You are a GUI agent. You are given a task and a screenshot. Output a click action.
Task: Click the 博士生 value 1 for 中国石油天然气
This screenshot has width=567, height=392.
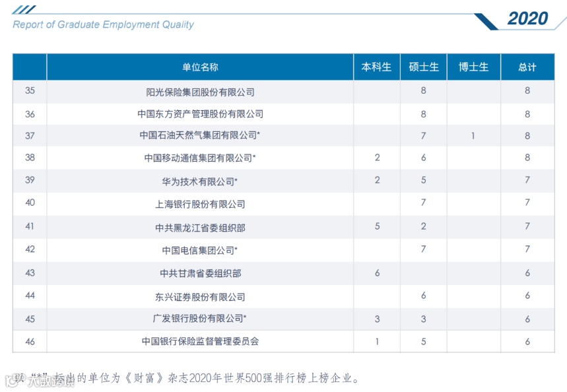473,135
